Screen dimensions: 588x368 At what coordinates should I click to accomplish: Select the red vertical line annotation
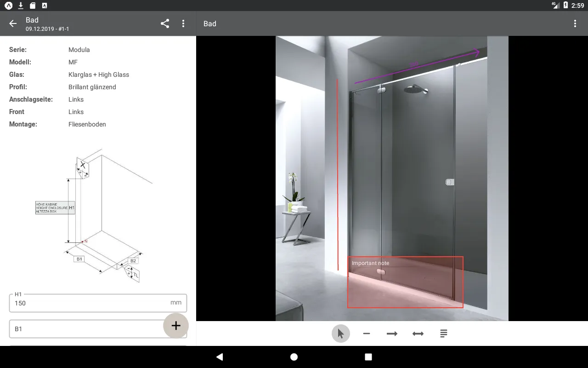click(338, 174)
